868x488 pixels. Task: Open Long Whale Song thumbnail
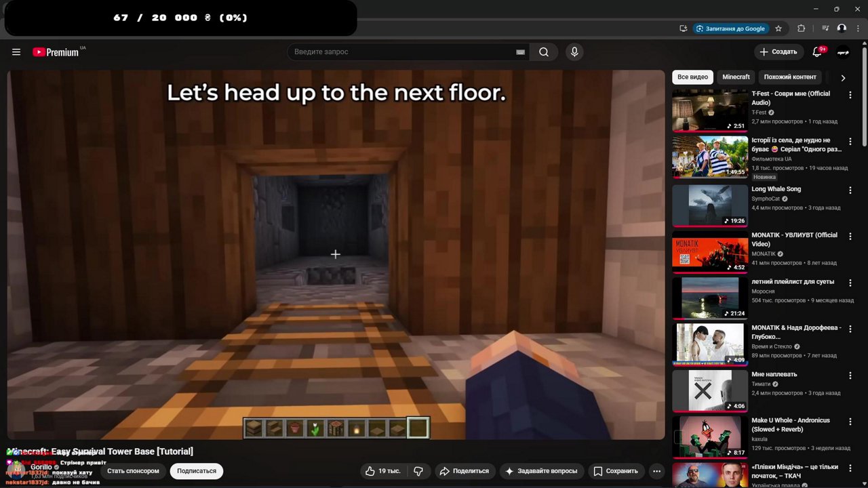[x=710, y=205]
